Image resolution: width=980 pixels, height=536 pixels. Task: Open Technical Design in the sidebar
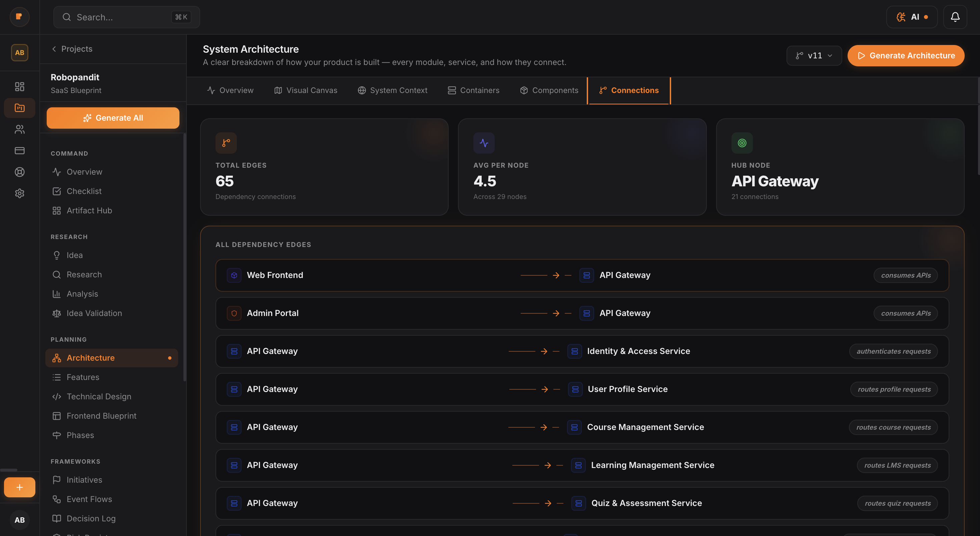pos(98,396)
